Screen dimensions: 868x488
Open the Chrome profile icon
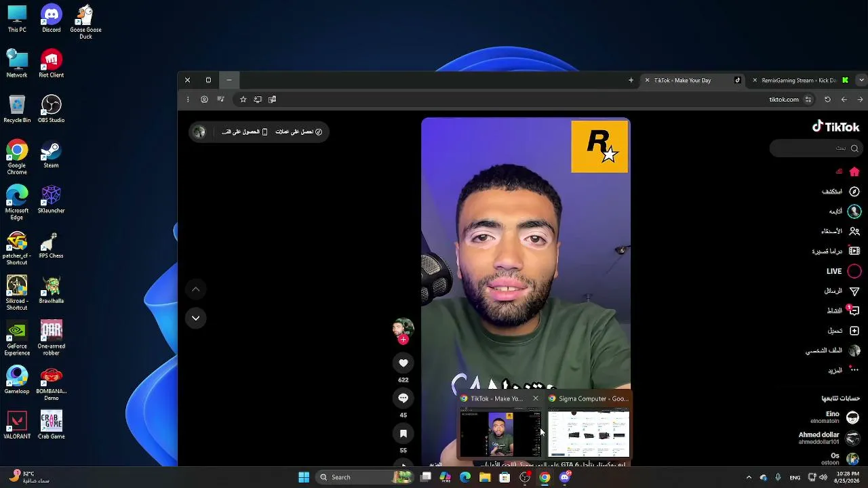204,100
